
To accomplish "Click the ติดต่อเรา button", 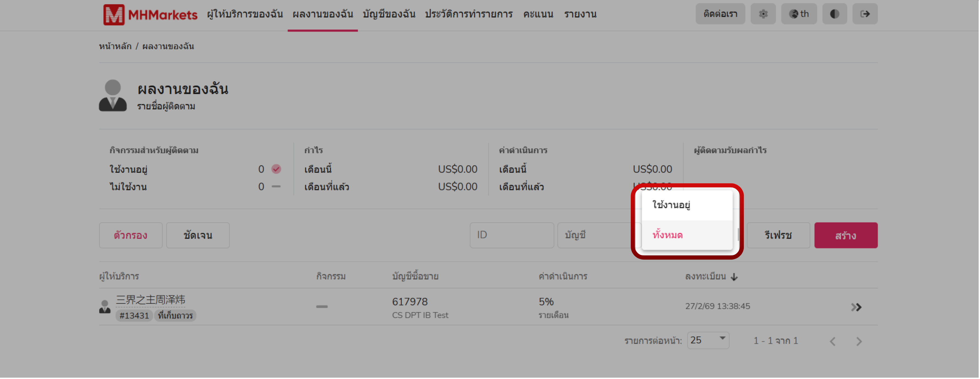I will 720,14.
